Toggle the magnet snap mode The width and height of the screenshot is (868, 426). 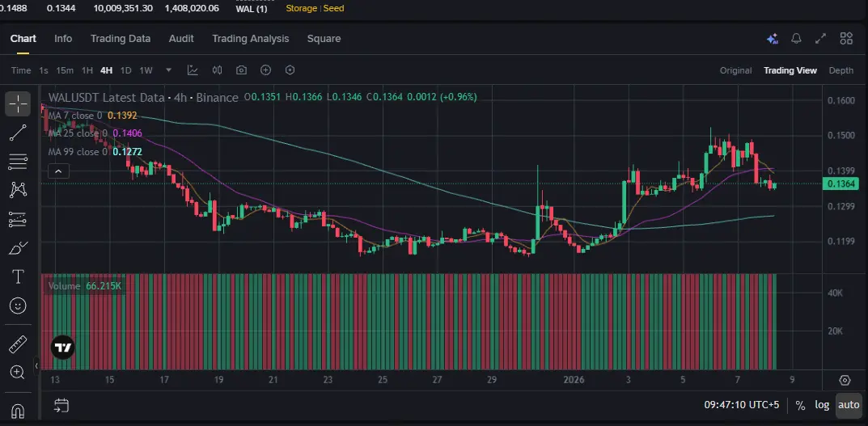(18, 411)
